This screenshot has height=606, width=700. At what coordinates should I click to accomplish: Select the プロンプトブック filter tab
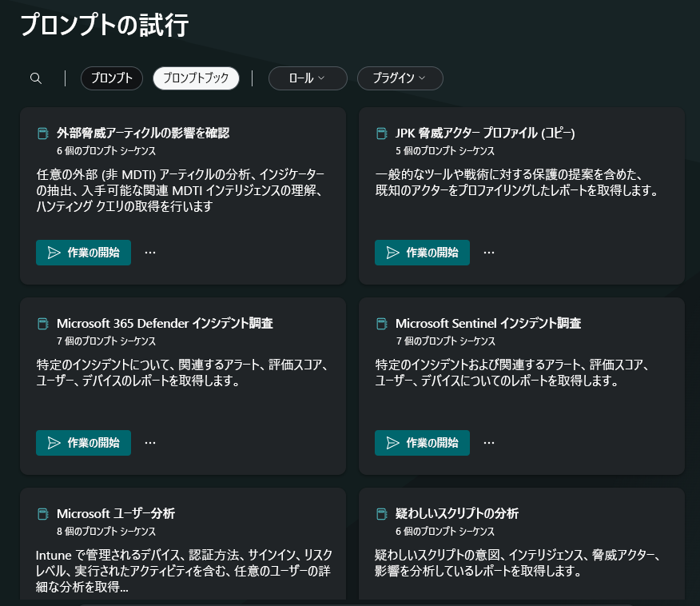196,78
